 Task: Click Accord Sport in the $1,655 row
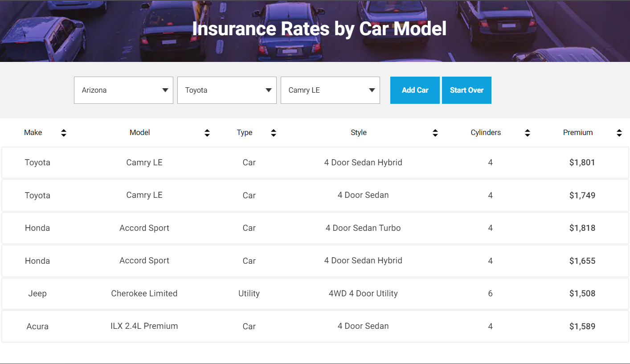(144, 261)
